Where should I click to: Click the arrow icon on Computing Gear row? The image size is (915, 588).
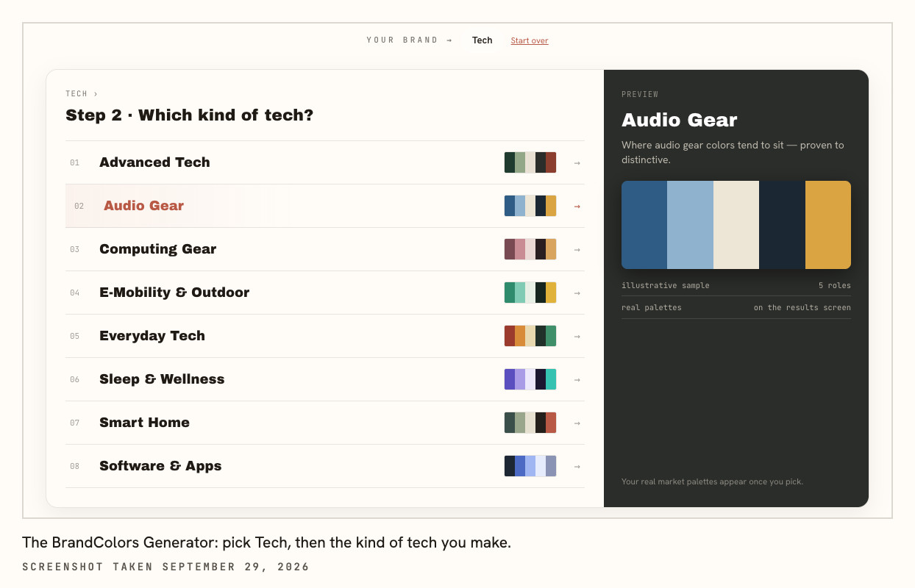(x=577, y=249)
